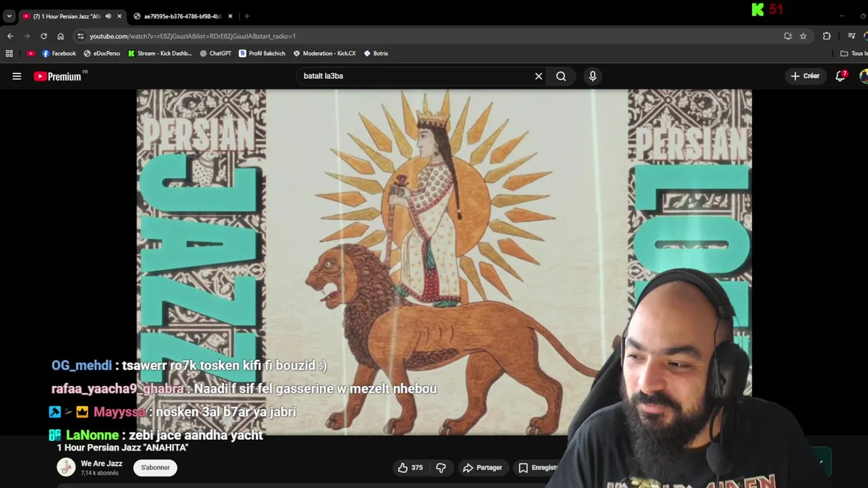Dislike the video with thumbs down

pos(441,468)
